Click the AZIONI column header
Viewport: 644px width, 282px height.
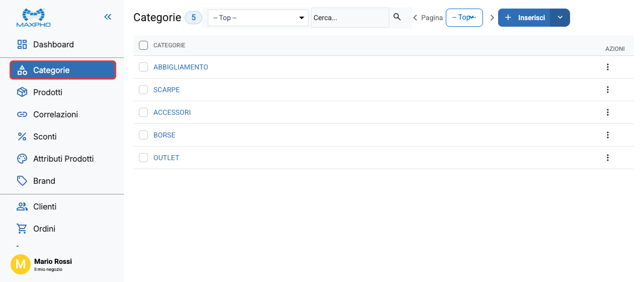point(615,49)
